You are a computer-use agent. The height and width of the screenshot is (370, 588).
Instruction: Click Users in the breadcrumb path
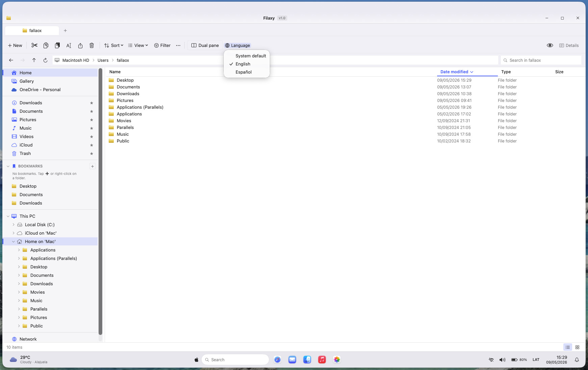(x=103, y=60)
